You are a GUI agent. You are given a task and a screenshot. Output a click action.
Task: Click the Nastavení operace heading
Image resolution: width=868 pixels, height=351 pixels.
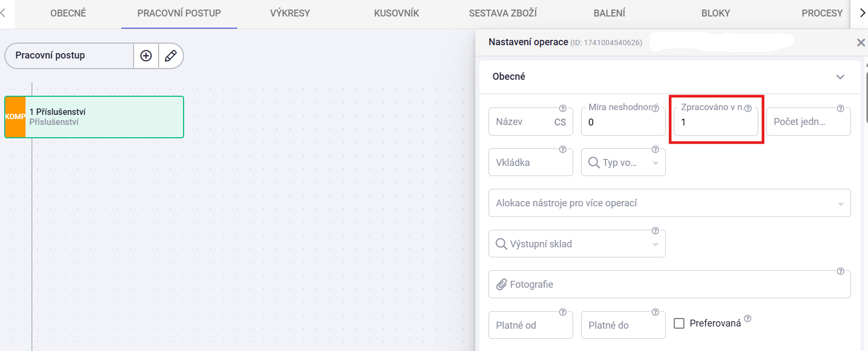(x=528, y=42)
